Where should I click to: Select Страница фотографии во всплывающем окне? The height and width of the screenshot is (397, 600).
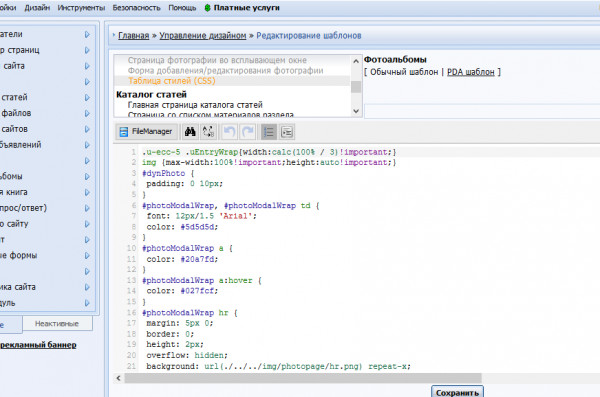[217, 60]
